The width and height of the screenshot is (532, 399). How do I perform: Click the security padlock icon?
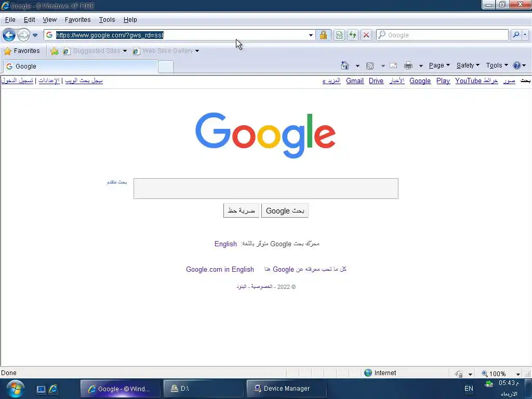pos(323,35)
